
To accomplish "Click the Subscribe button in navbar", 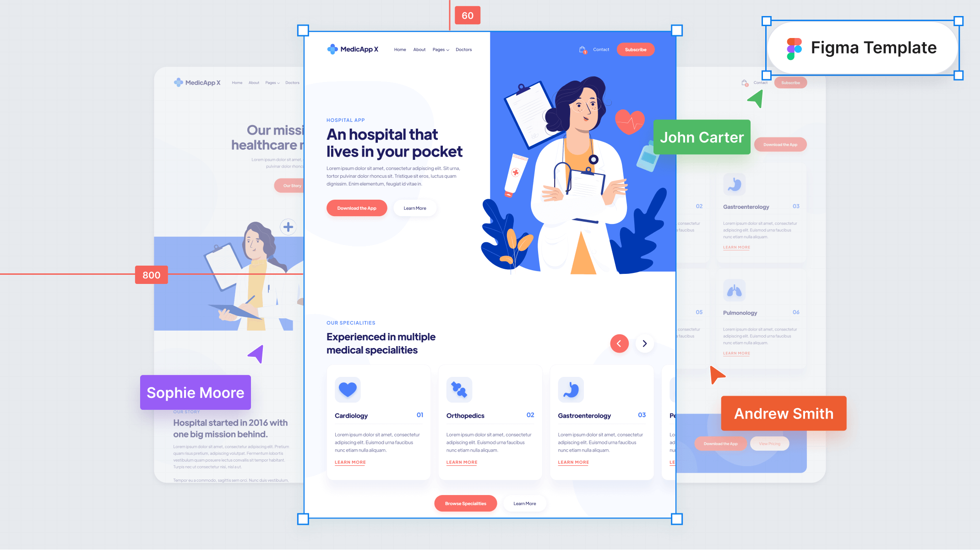I will click(x=635, y=49).
